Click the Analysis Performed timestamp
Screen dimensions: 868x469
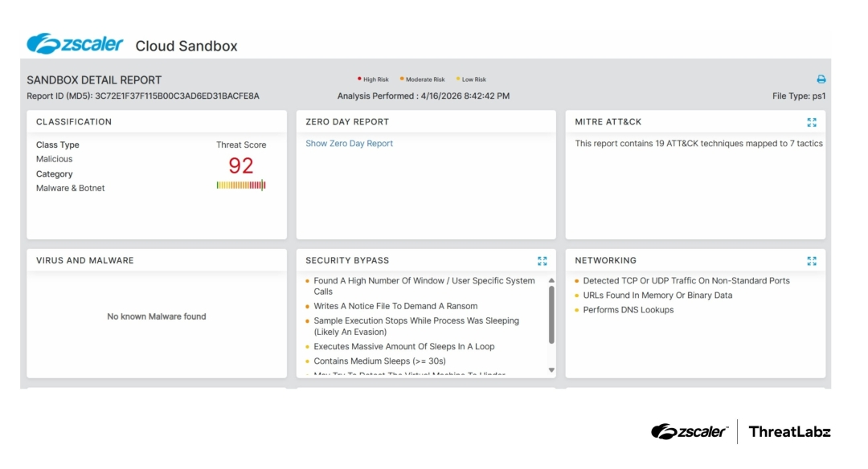coord(424,96)
